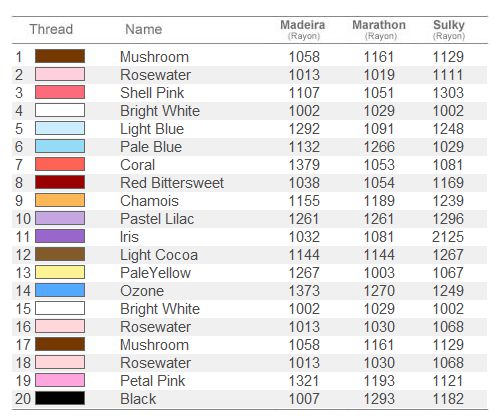Click the Petal Pink swatch in row 19

click(60, 380)
